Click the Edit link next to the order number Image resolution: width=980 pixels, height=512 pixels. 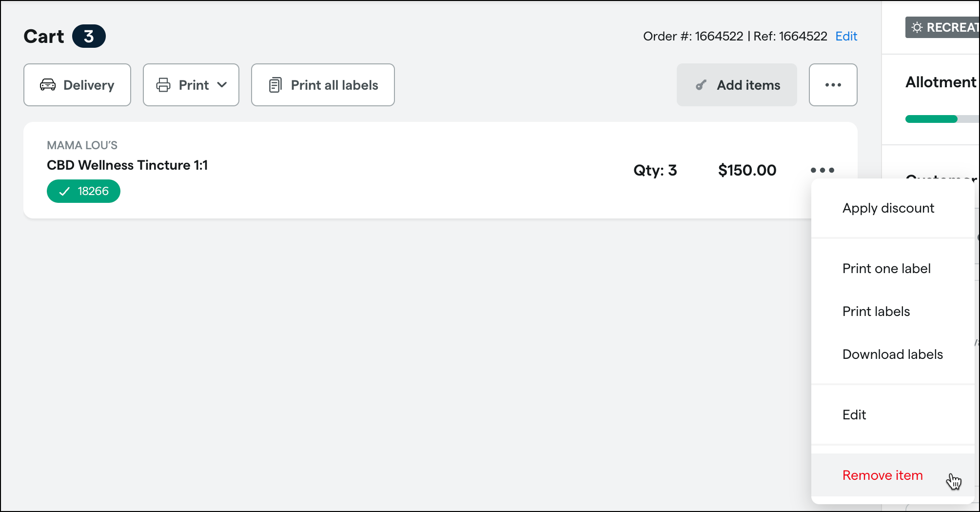pyautogui.click(x=846, y=36)
